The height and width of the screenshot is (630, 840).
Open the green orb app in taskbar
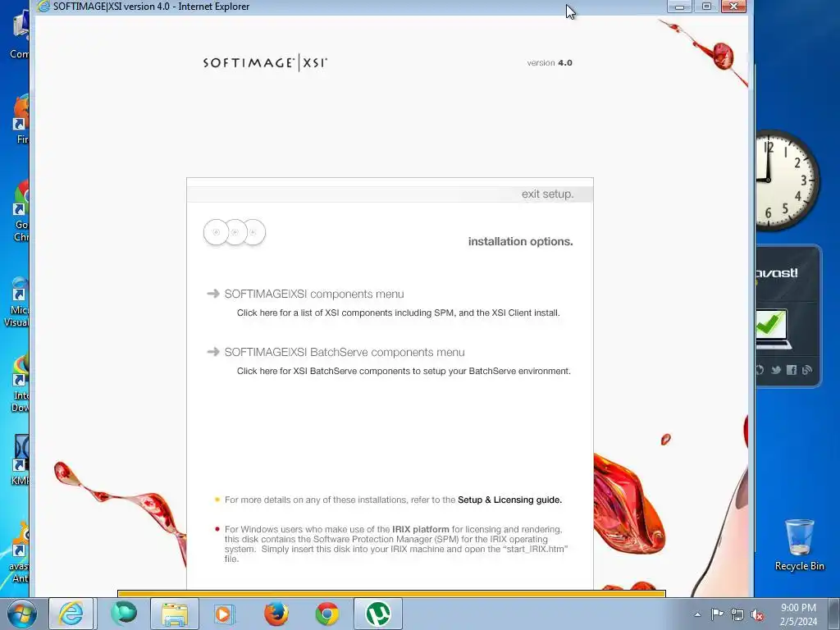point(123,614)
